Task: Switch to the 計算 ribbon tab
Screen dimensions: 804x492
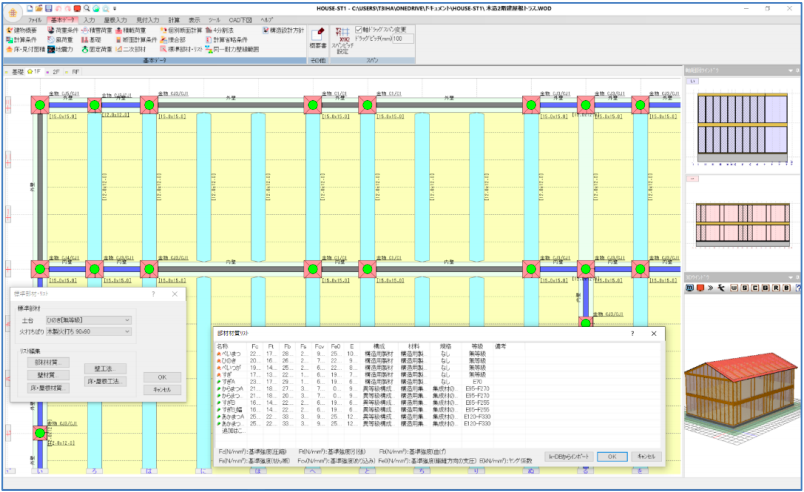Action: pos(174,20)
